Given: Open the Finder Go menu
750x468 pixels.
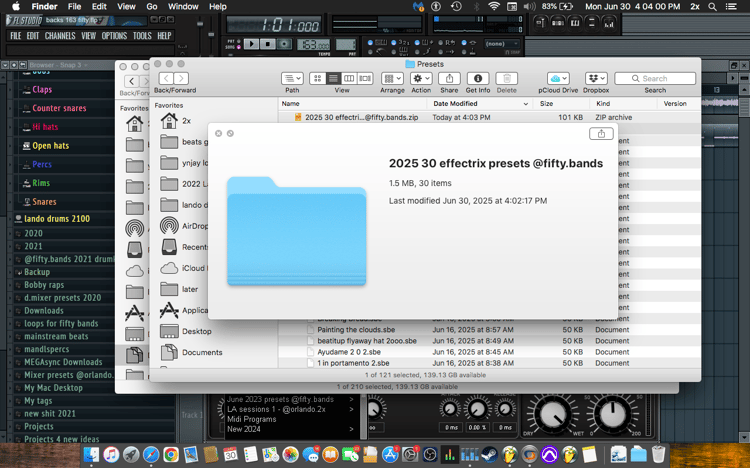Looking at the screenshot, I should (152, 7).
